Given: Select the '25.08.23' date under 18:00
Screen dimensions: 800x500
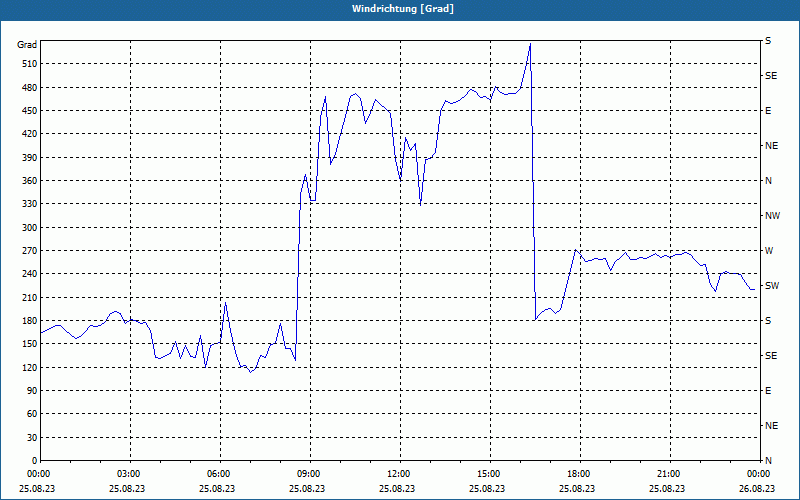Looking at the screenshot, I should [578, 488].
